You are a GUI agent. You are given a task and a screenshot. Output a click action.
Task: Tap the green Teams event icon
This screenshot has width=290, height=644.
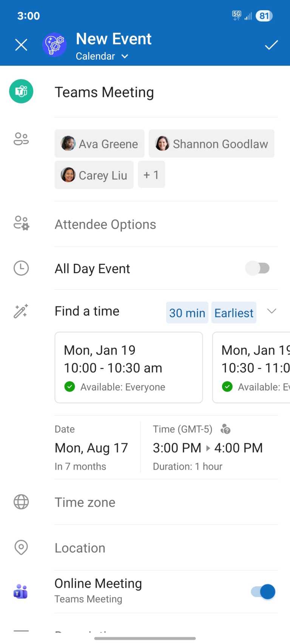pyautogui.click(x=21, y=91)
